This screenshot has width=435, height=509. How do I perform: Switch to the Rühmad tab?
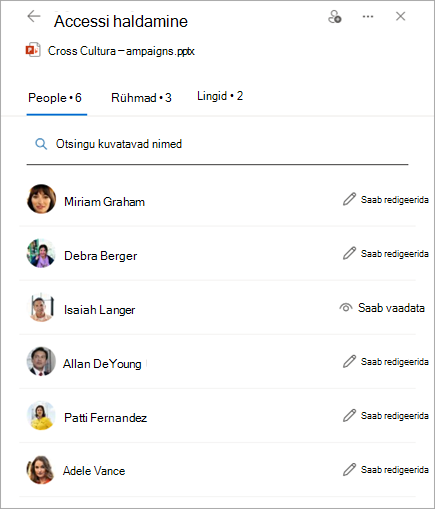pyautogui.click(x=141, y=98)
